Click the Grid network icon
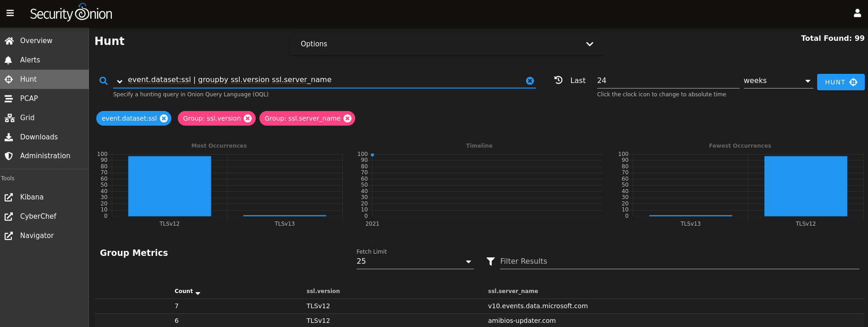 9,118
